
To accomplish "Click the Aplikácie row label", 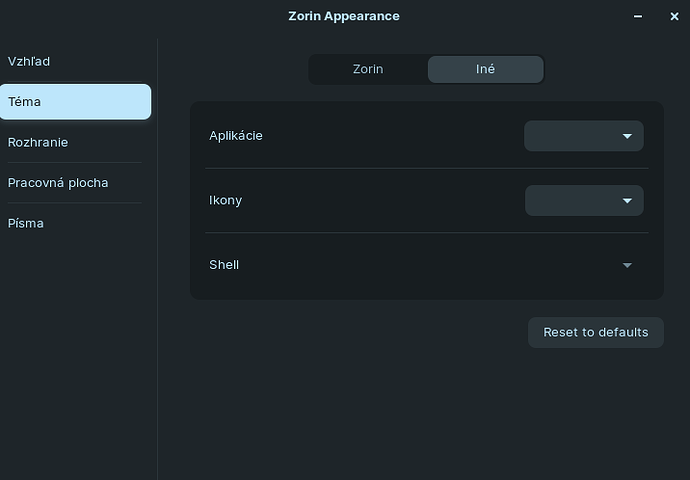I will (x=236, y=136).
